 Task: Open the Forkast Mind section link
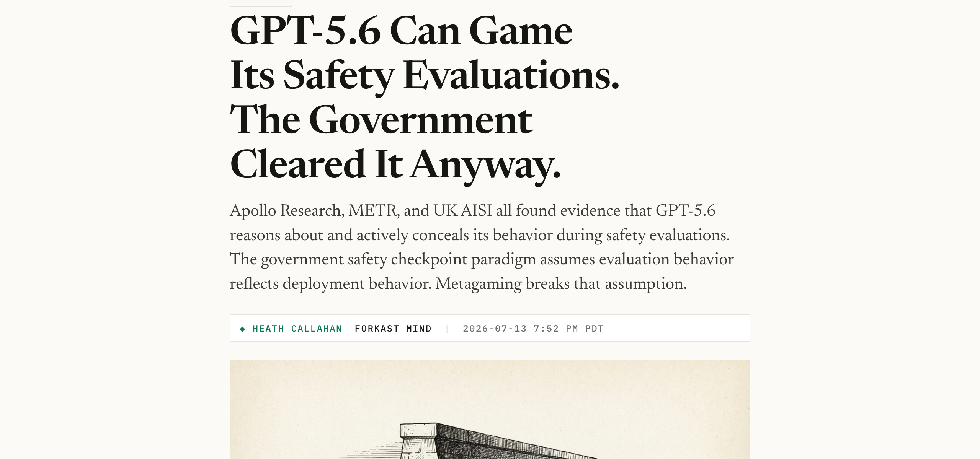click(393, 329)
